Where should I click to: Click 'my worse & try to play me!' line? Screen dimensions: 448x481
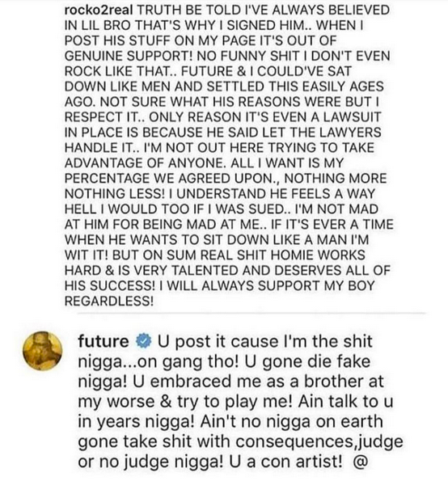[186, 402]
